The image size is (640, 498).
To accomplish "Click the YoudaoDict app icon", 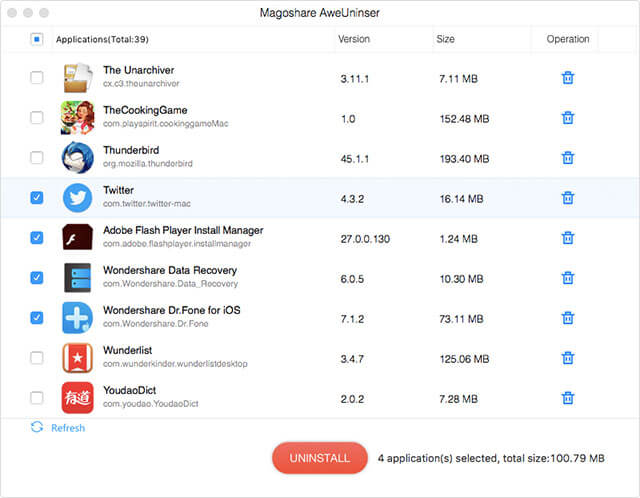I will coord(78,398).
